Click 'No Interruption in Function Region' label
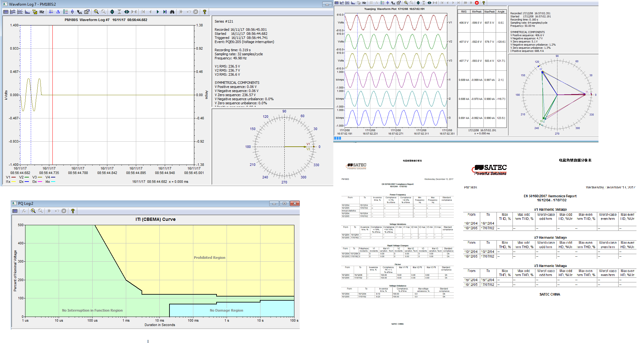644x343 pixels. (92, 310)
